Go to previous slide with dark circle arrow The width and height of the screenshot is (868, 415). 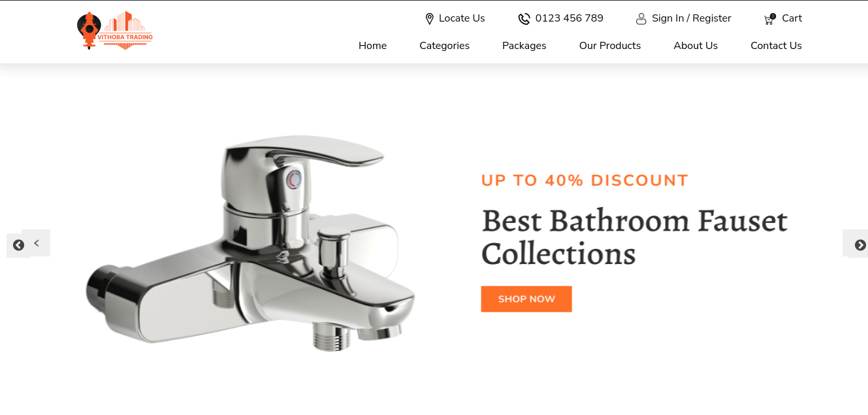click(18, 245)
